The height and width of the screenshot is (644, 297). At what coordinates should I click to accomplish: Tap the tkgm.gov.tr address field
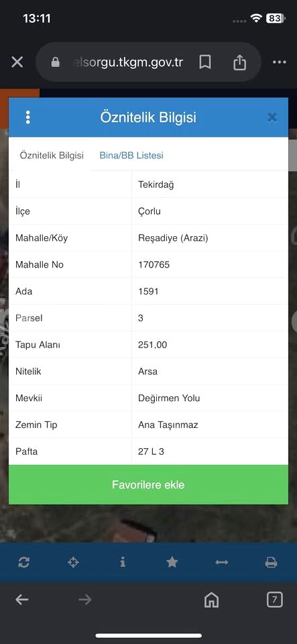pos(129,62)
